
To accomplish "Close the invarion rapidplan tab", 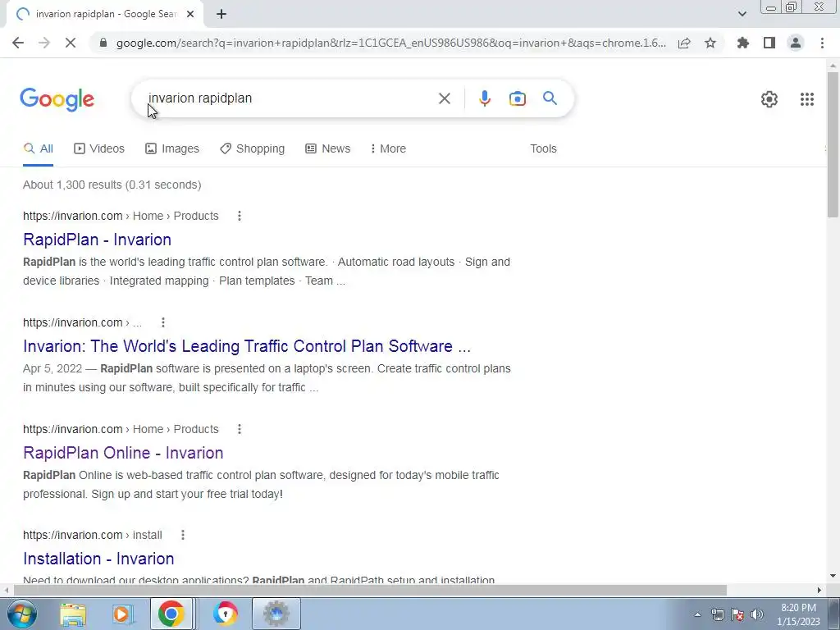I will [190, 15].
